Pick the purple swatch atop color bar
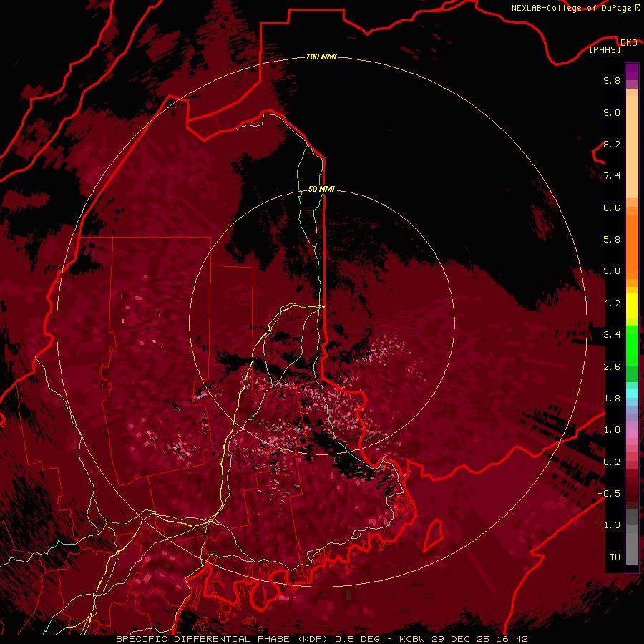Viewport: 644px width, 644px height. click(x=632, y=72)
